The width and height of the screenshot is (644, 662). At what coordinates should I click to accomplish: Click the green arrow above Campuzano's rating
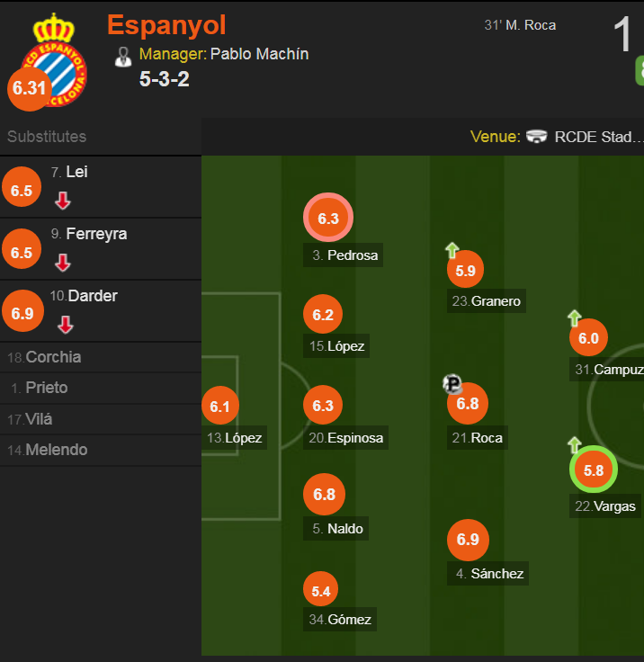[x=575, y=318]
